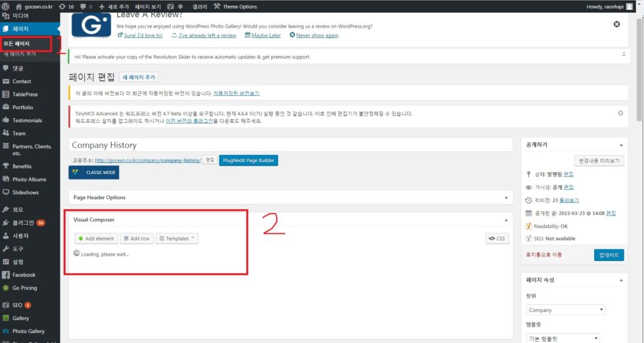644x343 pixels.
Task: Open Visual Composer CSS button
Action: pos(497,239)
